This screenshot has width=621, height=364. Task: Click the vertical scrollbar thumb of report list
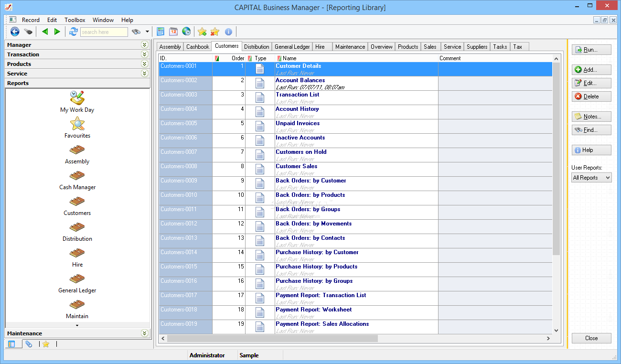[x=556, y=159]
